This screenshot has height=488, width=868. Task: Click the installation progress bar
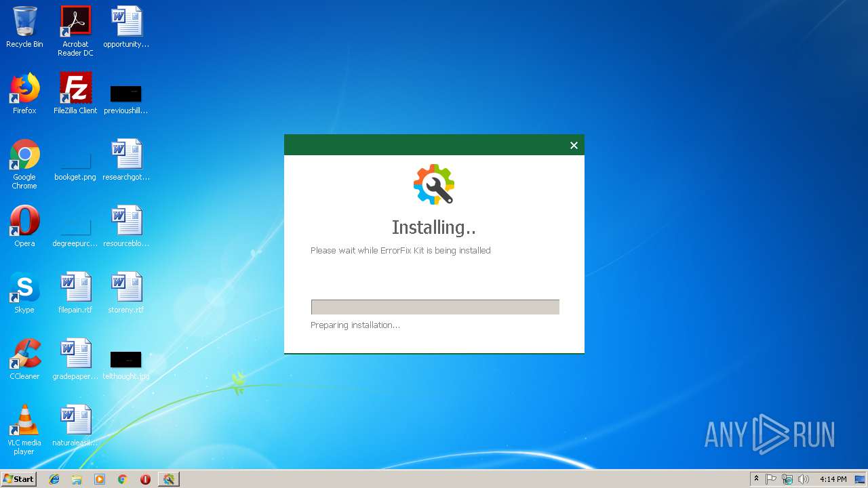(435, 307)
